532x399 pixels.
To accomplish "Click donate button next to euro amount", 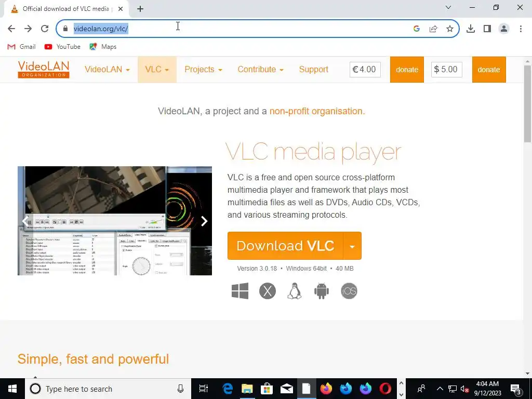I will pos(407,70).
